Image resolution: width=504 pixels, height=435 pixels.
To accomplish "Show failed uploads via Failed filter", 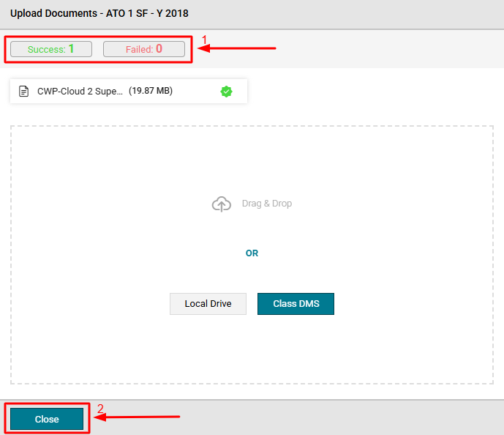I will tap(143, 49).
